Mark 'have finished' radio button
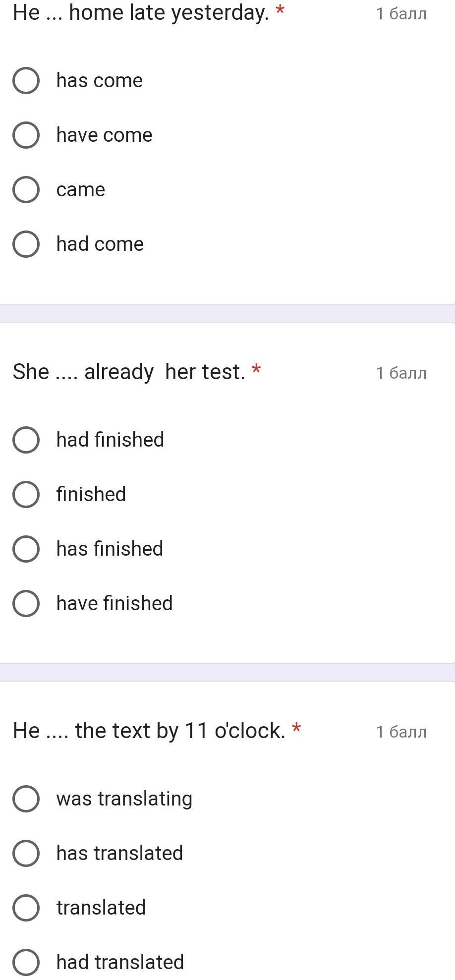 pos(26,603)
